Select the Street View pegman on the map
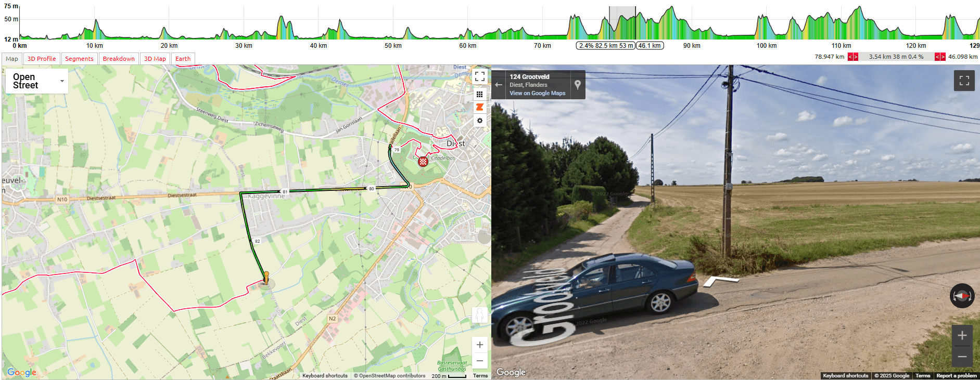This screenshot has height=380, width=980. (480, 315)
